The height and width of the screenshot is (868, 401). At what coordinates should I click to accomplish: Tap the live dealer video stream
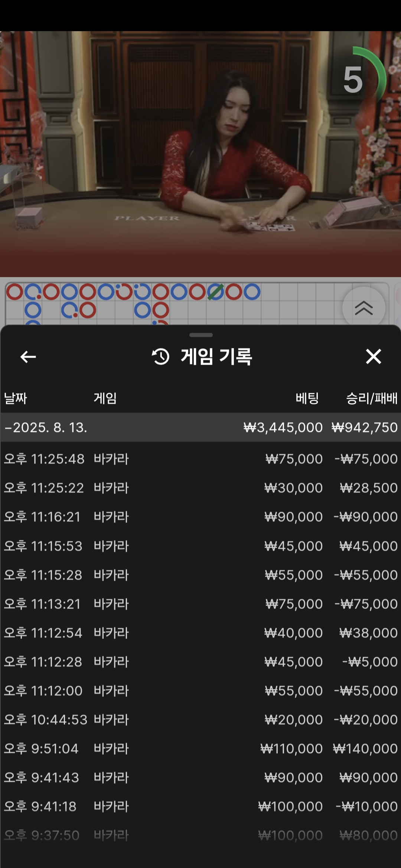click(200, 154)
